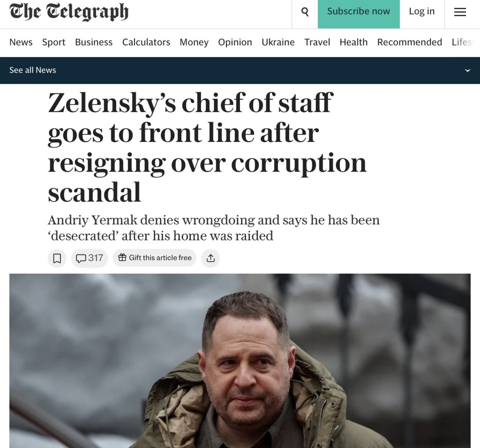Screen dimensions: 480x448
Task: Bookmark this article
Action: coord(57,258)
